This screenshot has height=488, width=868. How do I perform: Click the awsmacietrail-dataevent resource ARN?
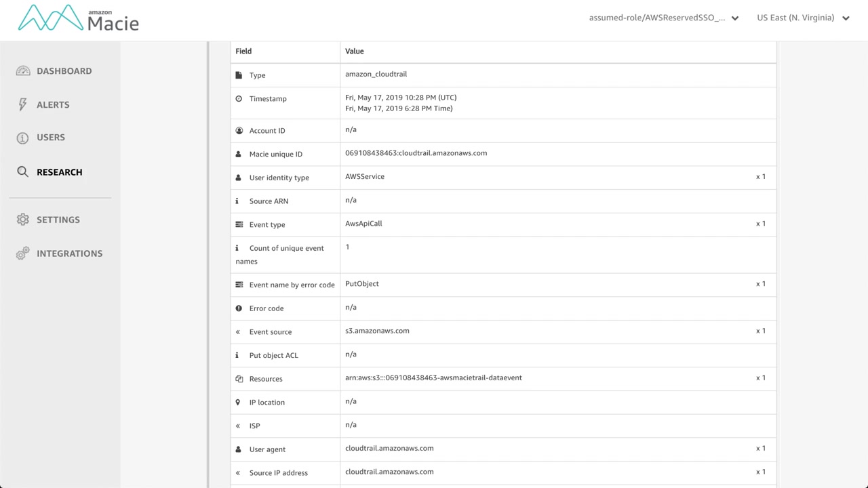coord(433,378)
